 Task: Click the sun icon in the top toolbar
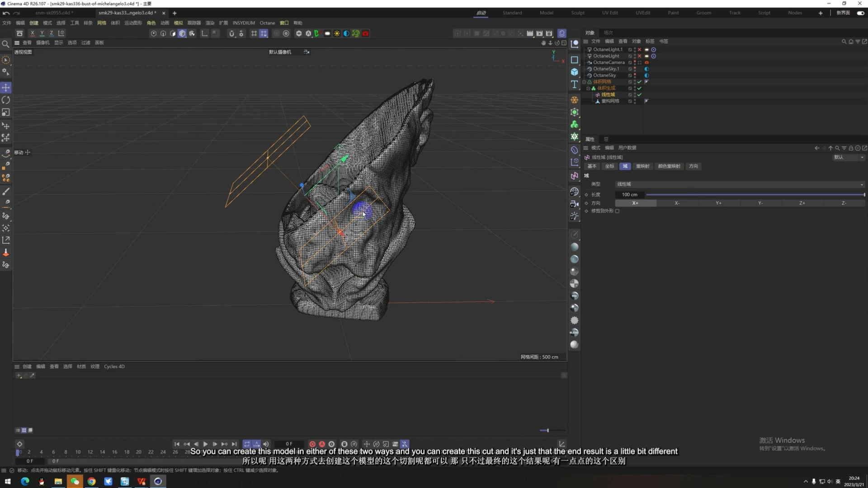337,33
